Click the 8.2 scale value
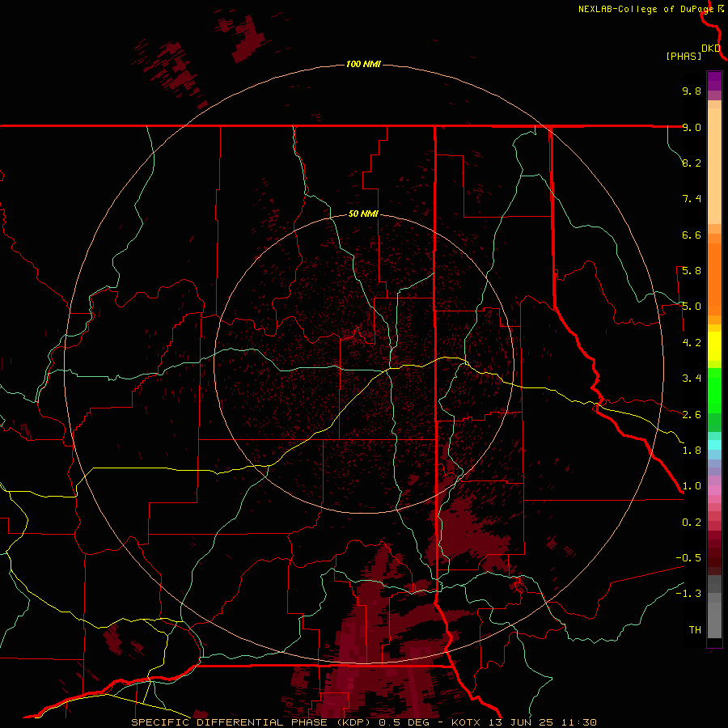The height and width of the screenshot is (728, 728). point(692,163)
